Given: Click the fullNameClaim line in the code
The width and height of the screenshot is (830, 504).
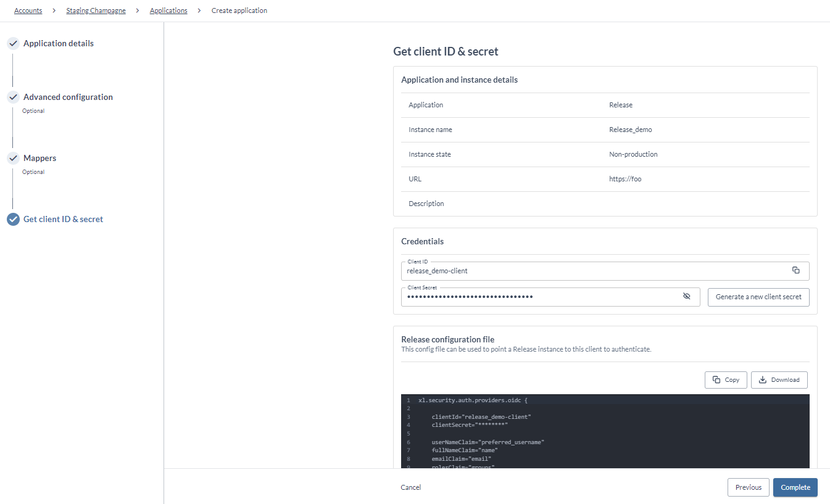Looking at the screenshot, I should coord(464,450).
